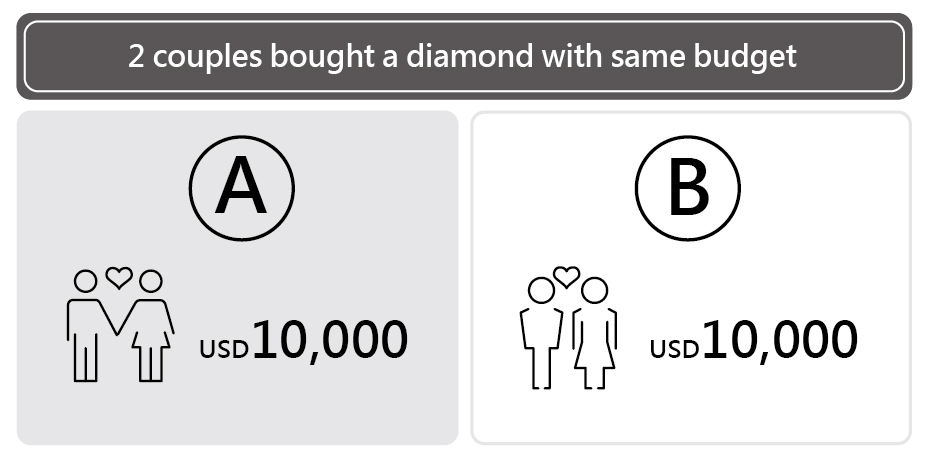Select the hand-holding couple icon in A
927x457 pixels.
click(120, 324)
